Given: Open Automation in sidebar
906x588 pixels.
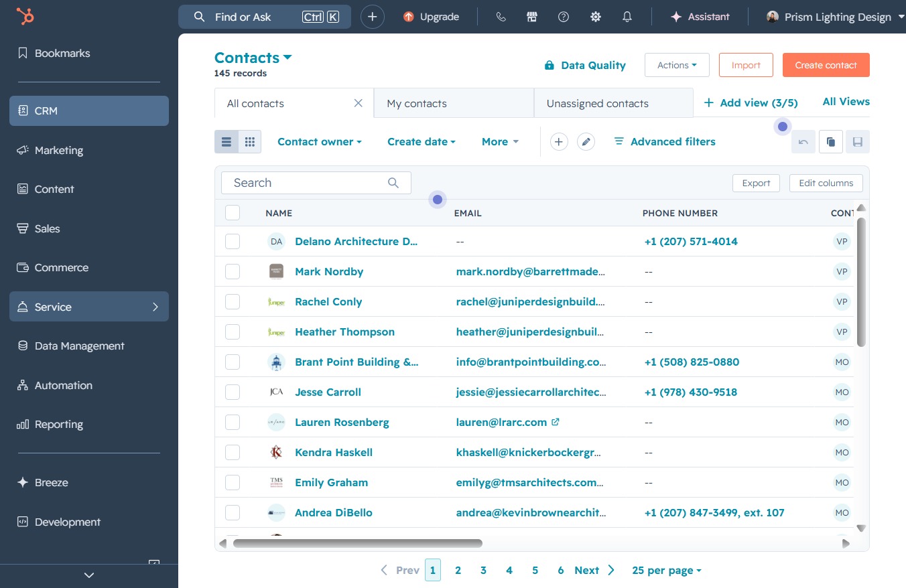Looking at the screenshot, I should click(89, 385).
